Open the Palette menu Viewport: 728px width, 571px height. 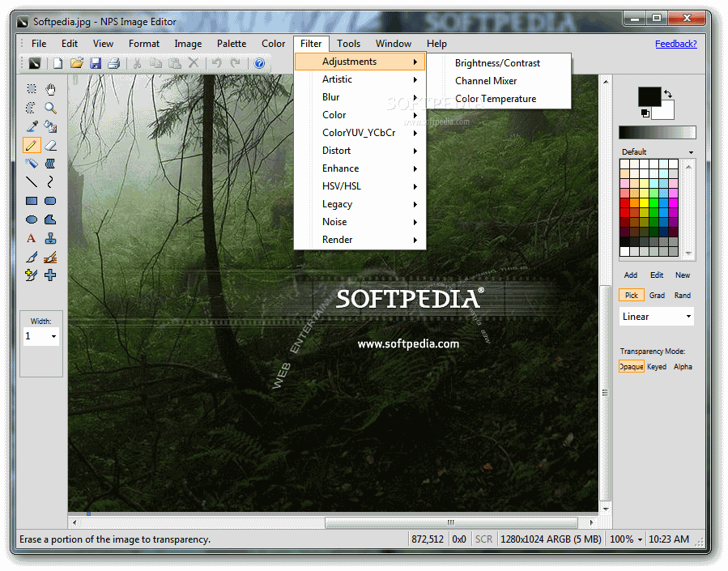[232, 44]
